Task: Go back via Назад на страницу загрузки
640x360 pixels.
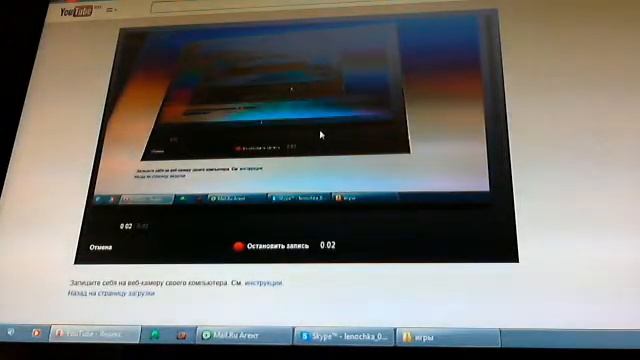Action: pos(111,293)
